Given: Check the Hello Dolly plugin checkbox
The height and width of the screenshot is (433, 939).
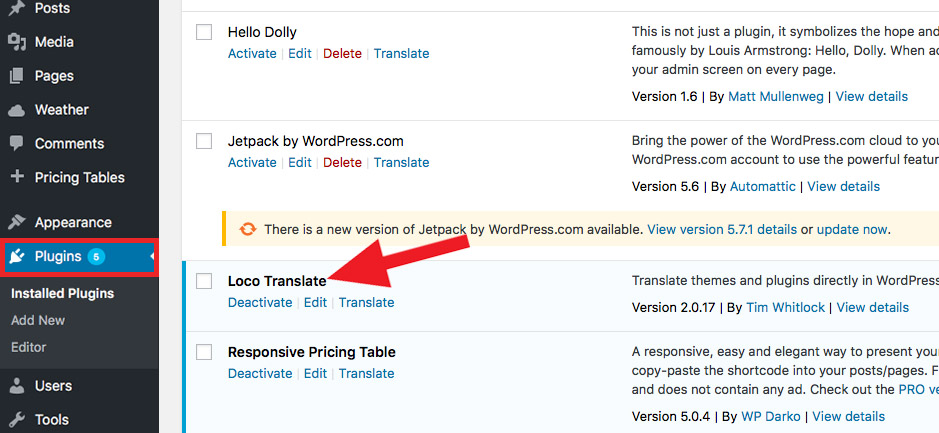Looking at the screenshot, I should click(x=204, y=32).
